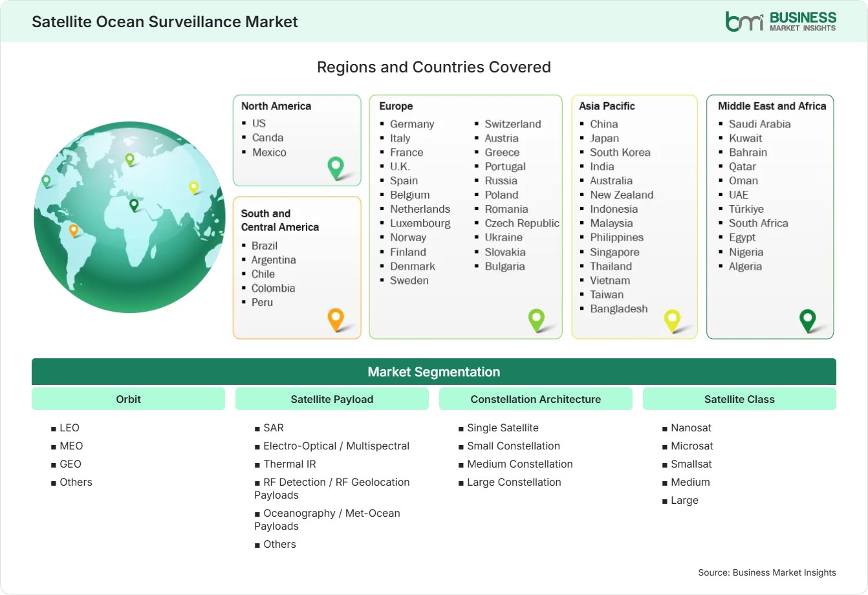Click Oceanography / Met-Ocean Payloads item
The height and width of the screenshot is (595, 868).
click(x=327, y=520)
